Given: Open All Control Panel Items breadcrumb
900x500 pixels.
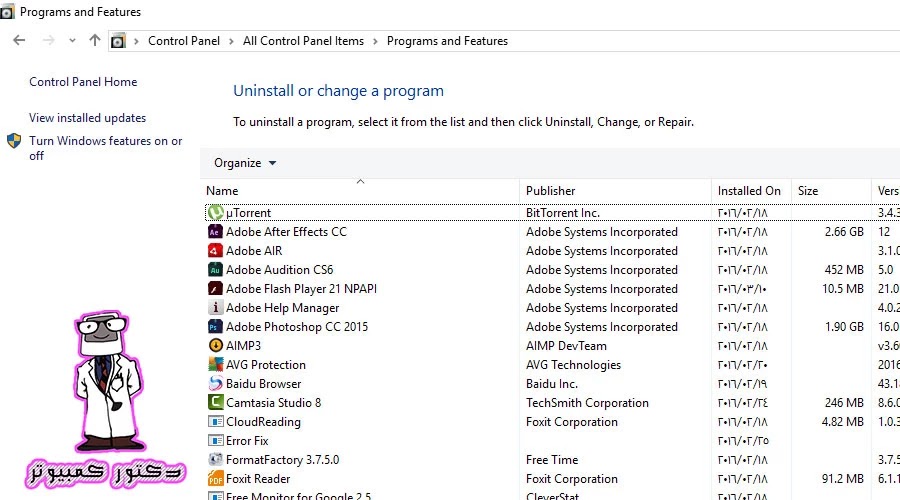Looking at the screenshot, I should (x=303, y=41).
